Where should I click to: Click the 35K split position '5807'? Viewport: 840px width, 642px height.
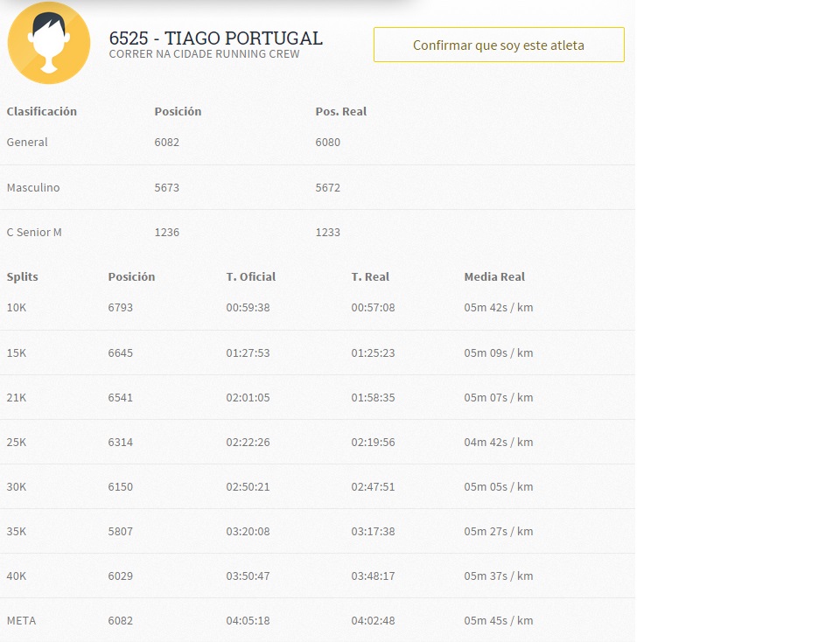[121, 531]
